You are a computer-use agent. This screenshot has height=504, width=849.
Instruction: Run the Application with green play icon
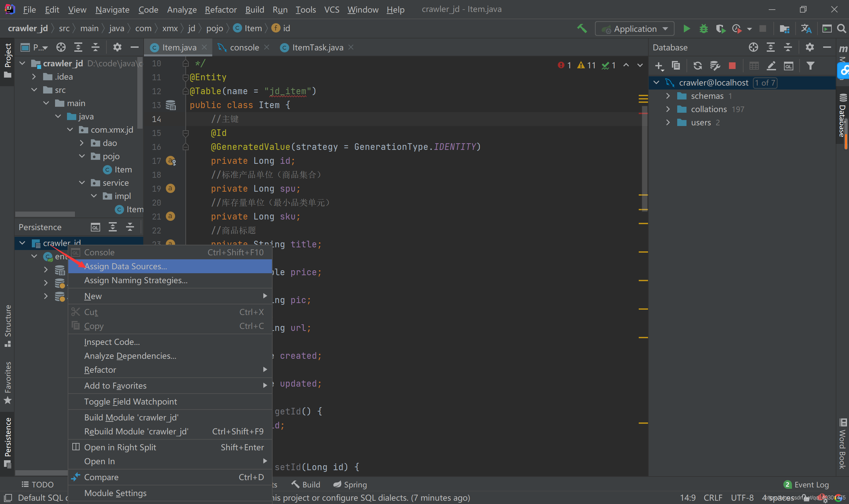click(686, 29)
